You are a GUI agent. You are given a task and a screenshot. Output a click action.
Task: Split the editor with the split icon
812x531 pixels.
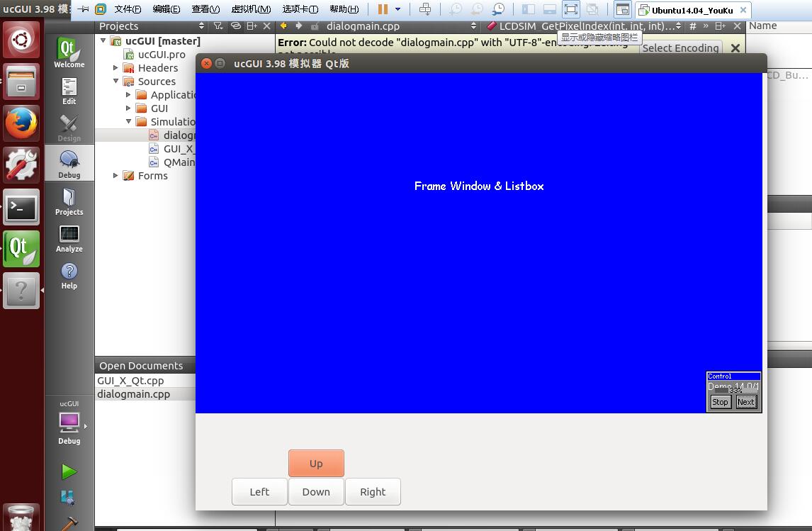[720, 26]
